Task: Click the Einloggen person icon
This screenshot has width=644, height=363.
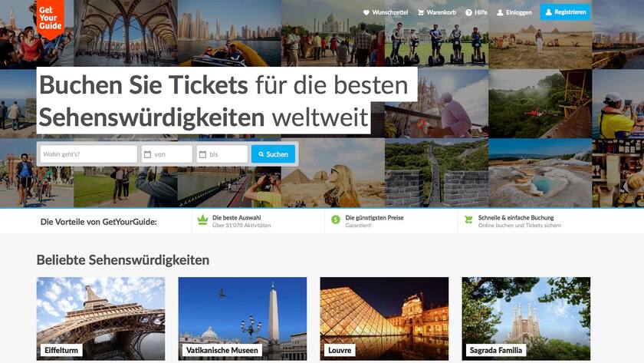Action: (x=500, y=13)
